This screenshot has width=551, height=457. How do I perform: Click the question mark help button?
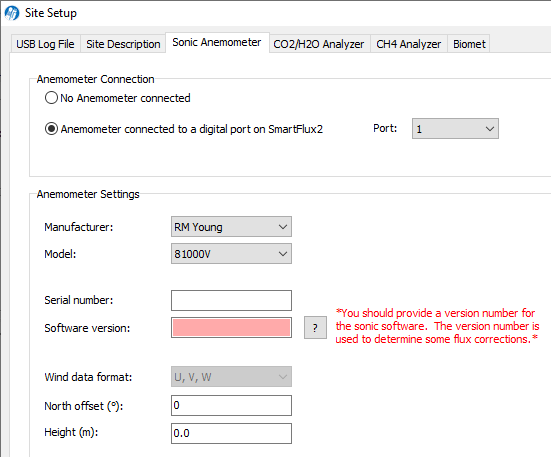pos(315,327)
